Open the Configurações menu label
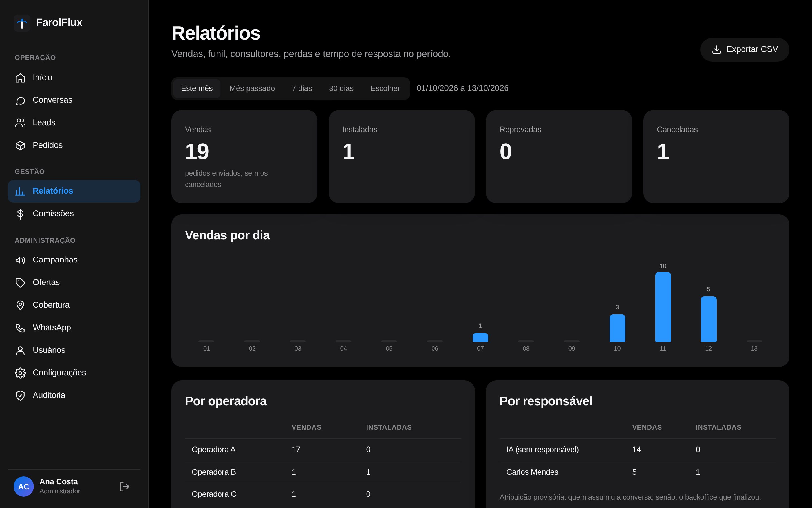The image size is (812, 508). pyautogui.click(x=59, y=373)
